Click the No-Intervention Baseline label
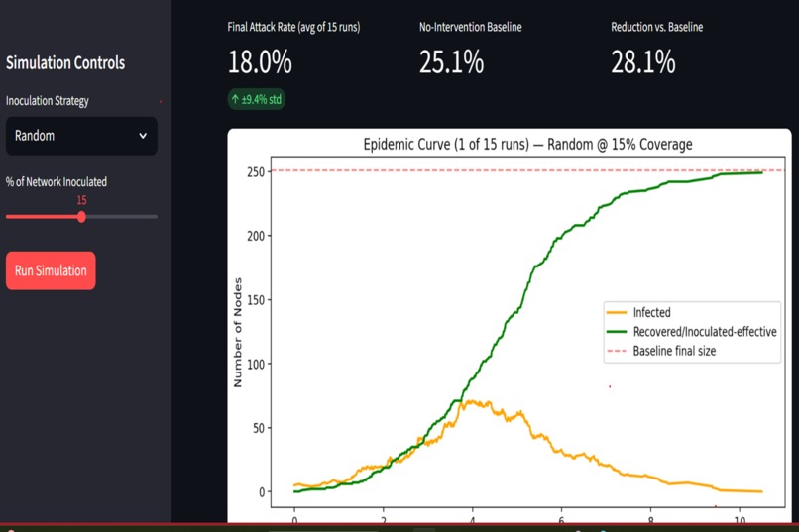This screenshot has width=799, height=532. (x=470, y=27)
